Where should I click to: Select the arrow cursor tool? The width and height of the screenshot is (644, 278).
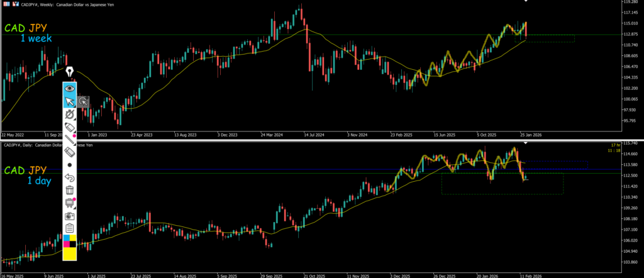point(70,101)
